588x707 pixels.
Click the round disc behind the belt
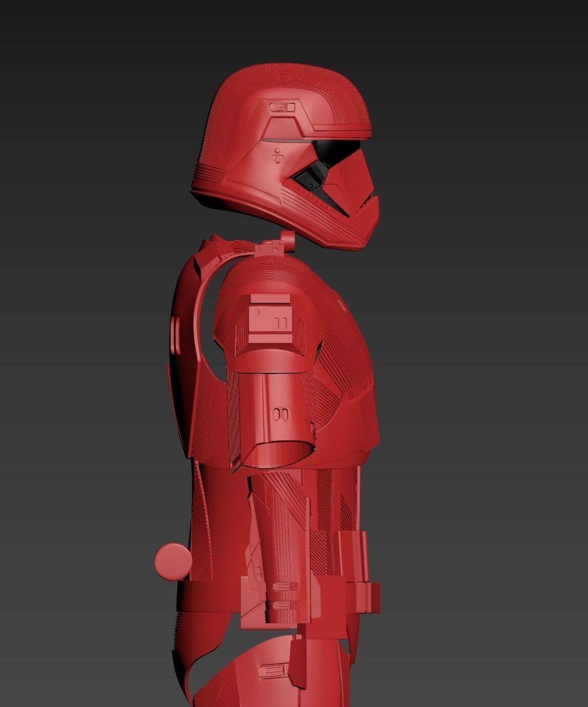coord(173,561)
